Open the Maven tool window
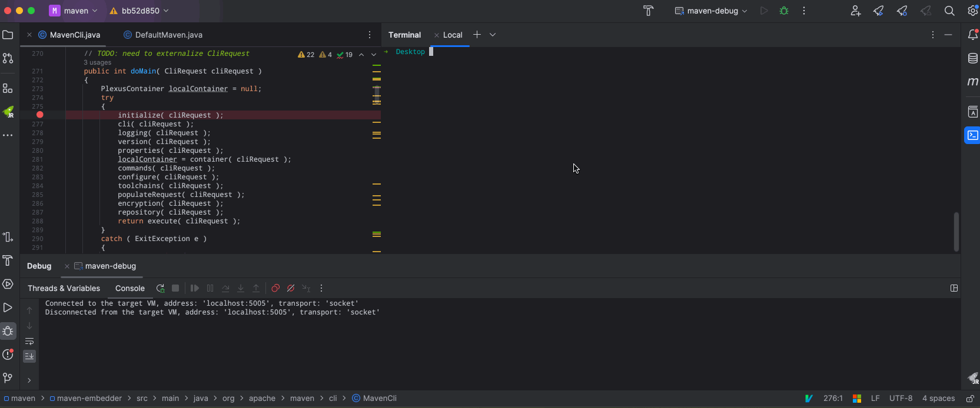Screen dimensions: 980x408 [x=972, y=82]
